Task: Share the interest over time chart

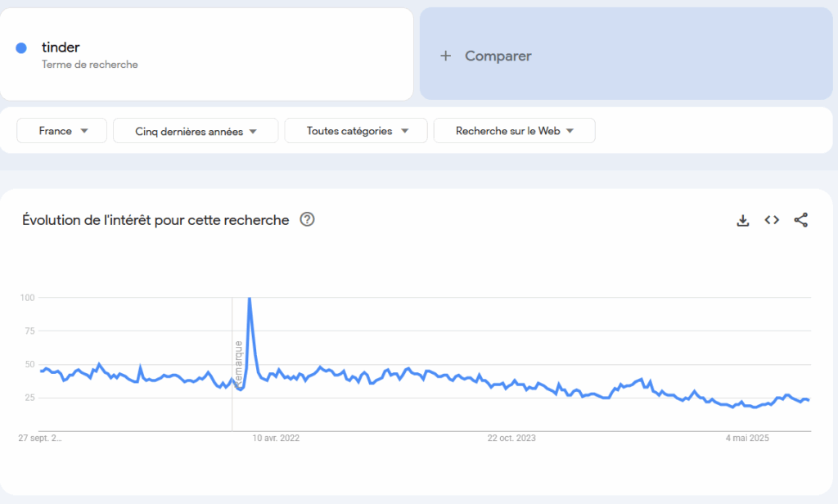Action: tap(801, 220)
